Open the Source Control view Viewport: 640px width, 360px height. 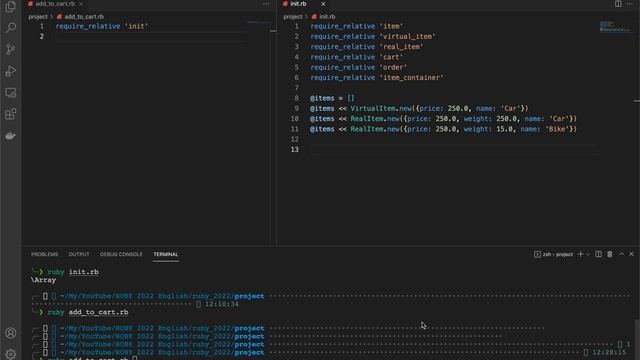tap(11, 49)
